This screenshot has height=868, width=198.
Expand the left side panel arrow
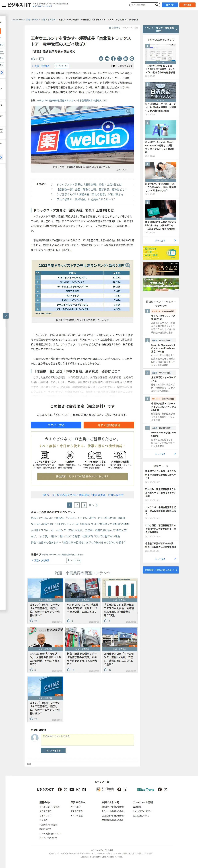(x=6, y=316)
